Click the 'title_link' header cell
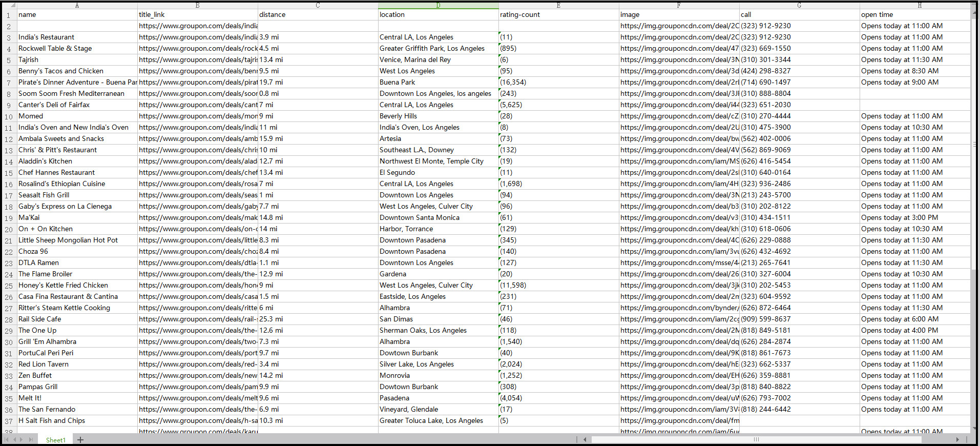Image resolution: width=980 pixels, height=446 pixels. 197,15
